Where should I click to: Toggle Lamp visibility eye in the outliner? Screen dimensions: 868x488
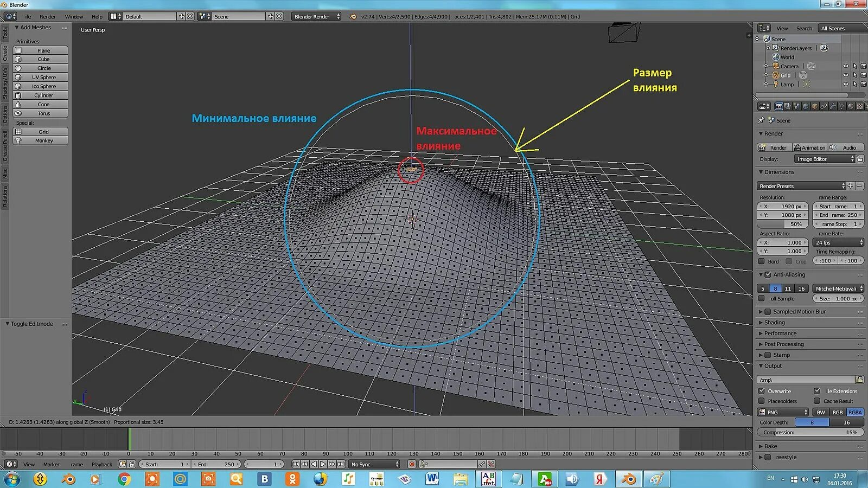(x=845, y=84)
